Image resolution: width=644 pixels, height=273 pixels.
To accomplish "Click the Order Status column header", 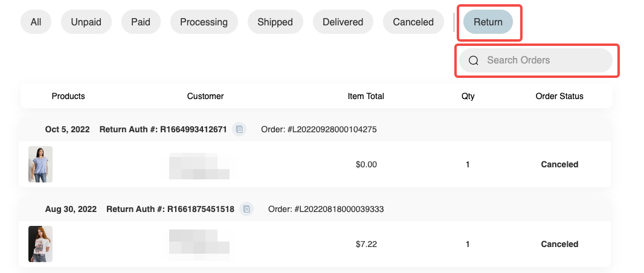I will [559, 96].
